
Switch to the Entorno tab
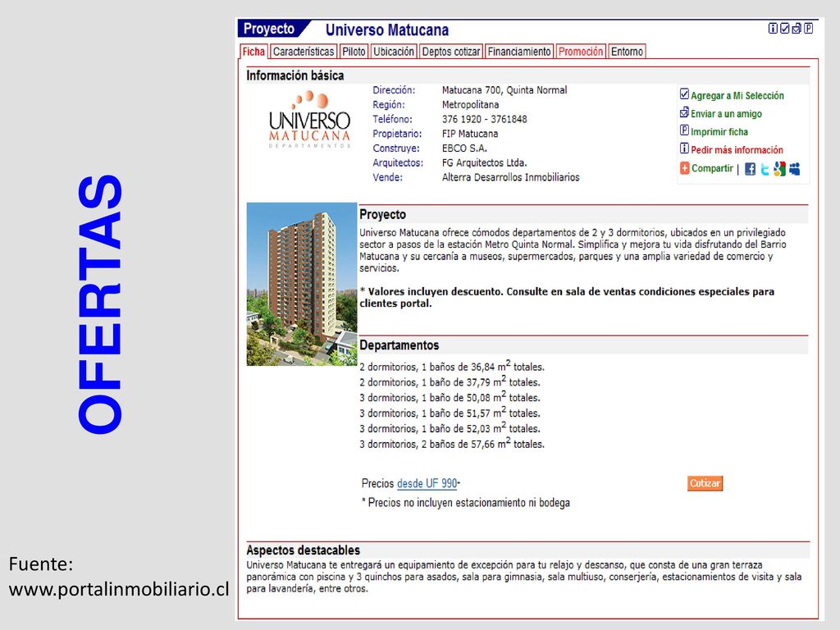(x=627, y=52)
